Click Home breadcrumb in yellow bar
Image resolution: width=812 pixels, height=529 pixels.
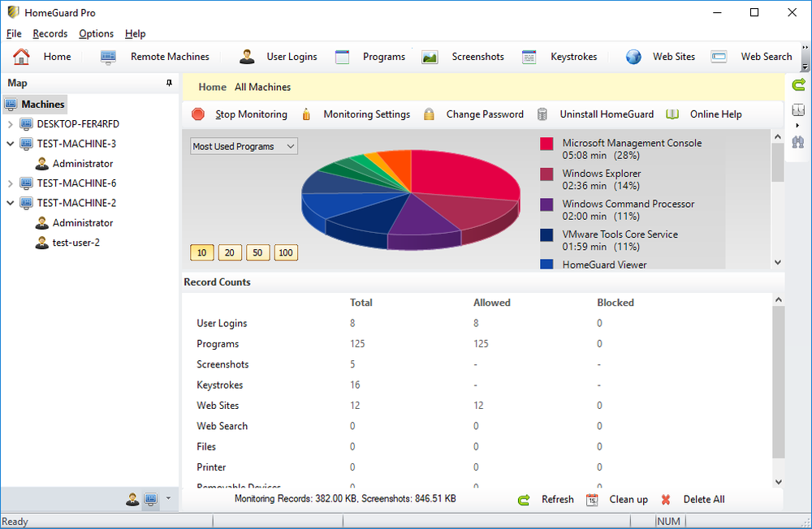coord(212,87)
